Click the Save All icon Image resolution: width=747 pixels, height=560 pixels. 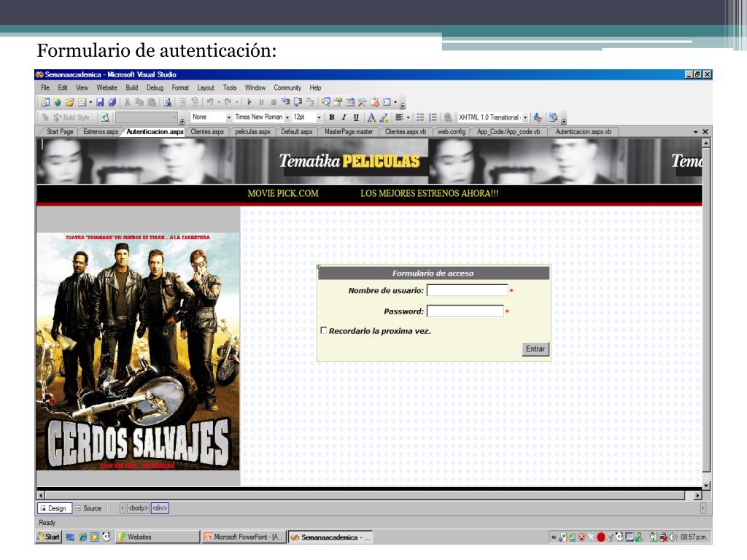click(112, 102)
